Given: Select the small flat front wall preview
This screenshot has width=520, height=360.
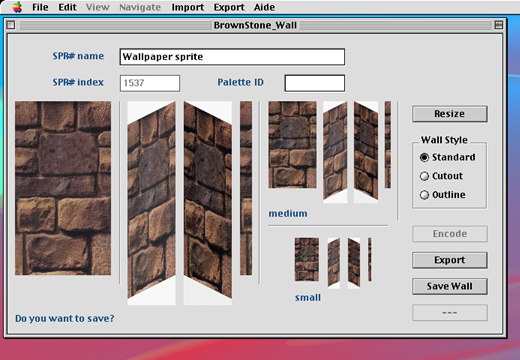Looking at the screenshot, I should [x=307, y=259].
